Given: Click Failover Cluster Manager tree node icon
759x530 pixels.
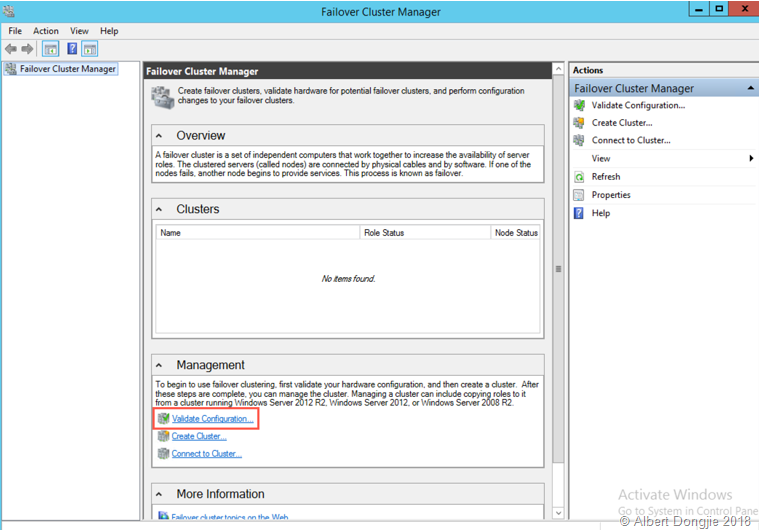Looking at the screenshot, I should pos(10,69).
